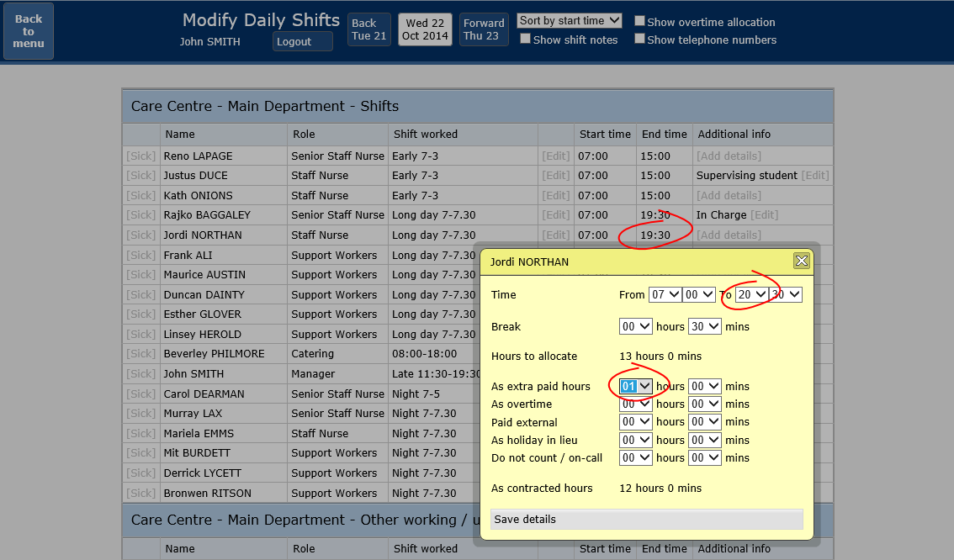Edit the Supervising student note
The height and width of the screenshot is (560, 954).
[x=815, y=176]
